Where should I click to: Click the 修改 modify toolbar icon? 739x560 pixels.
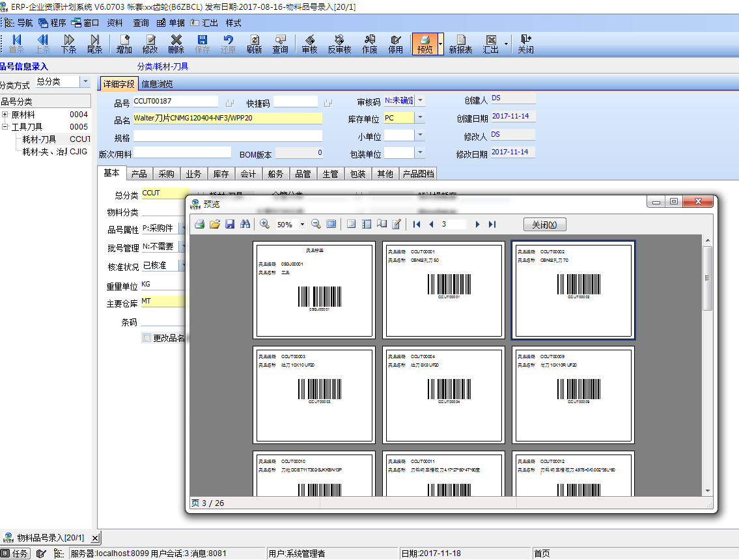click(x=150, y=44)
